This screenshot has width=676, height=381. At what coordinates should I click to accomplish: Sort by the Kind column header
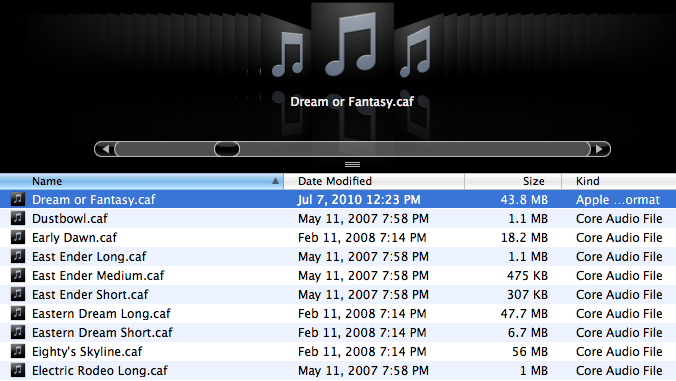619,181
